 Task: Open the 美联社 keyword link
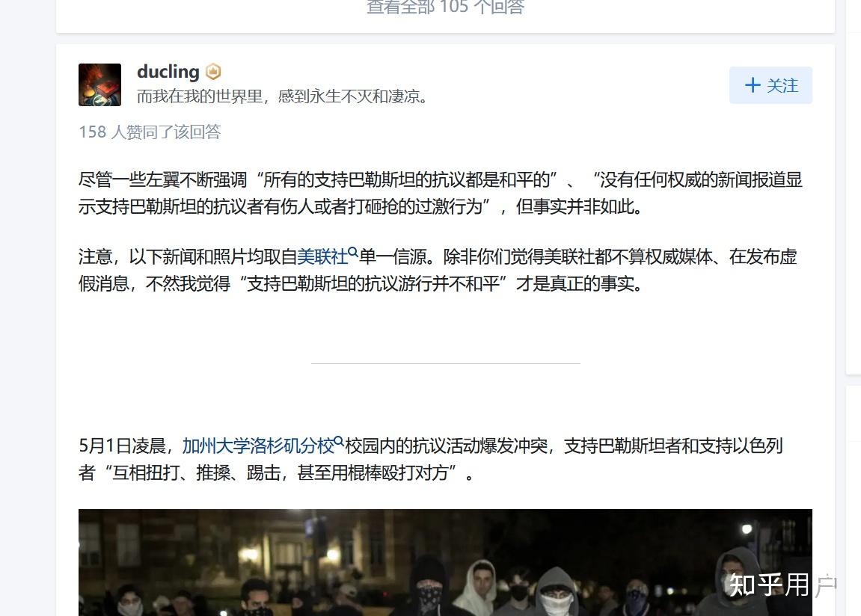click(322, 256)
